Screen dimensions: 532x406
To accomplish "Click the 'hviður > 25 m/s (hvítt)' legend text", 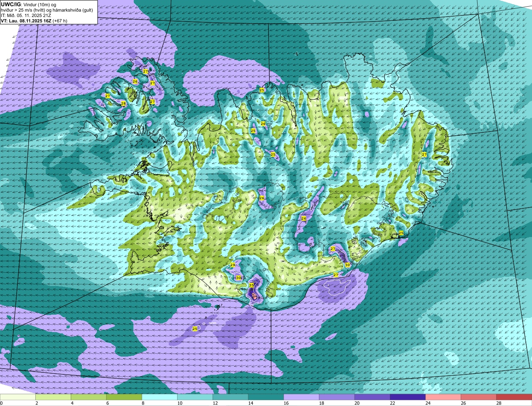I will 23,10.
